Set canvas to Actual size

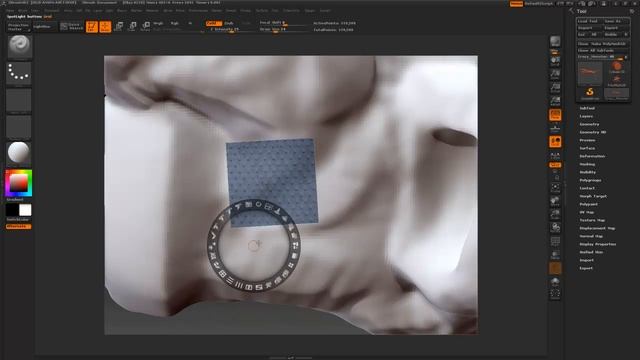point(555,88)
